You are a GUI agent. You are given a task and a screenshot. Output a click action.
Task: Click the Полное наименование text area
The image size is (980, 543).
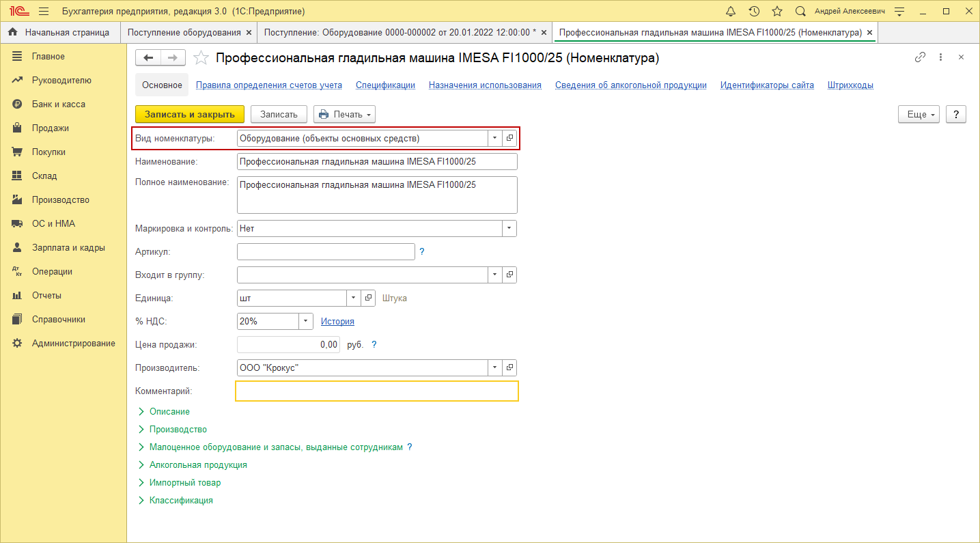click(x=377, y=195)
